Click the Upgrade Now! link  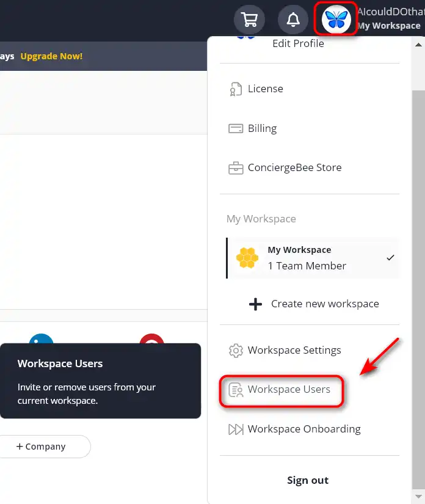[x=51, y=56]
